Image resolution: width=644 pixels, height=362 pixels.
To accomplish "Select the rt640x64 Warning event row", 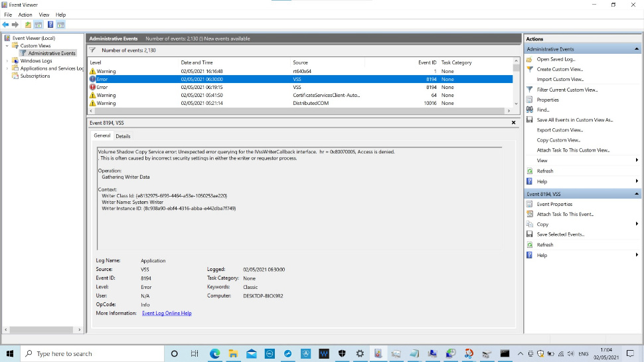I will click(300, 71).
